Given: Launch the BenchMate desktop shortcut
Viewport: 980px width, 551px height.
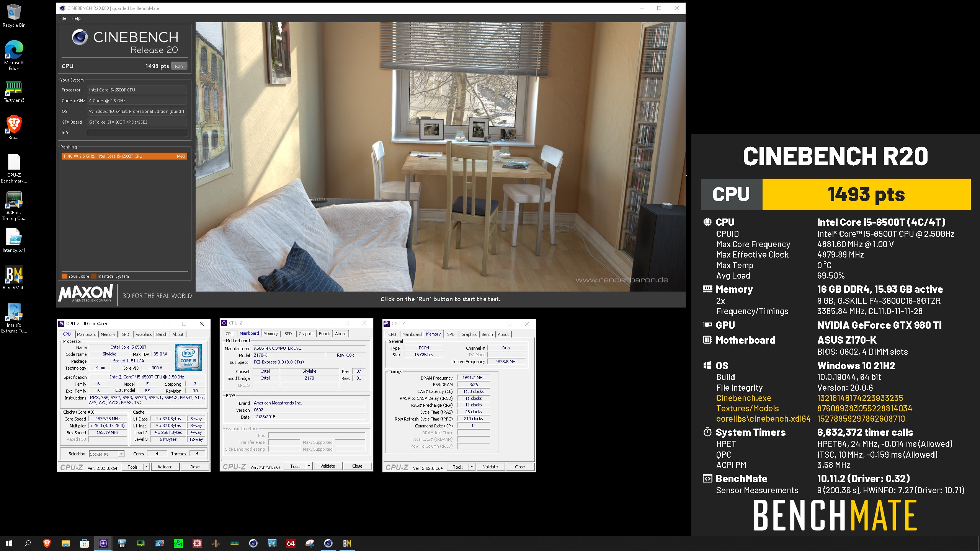Looking at the screenshot, I should [14, 278].
